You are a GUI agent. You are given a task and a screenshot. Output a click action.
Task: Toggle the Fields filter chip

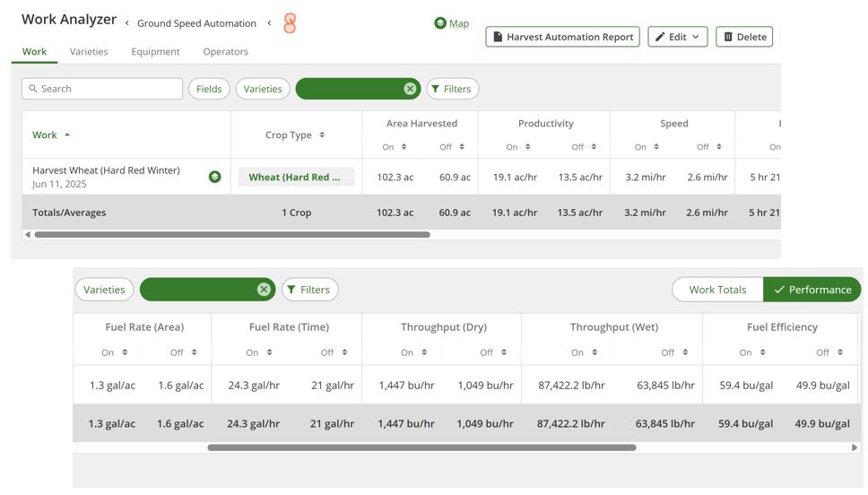pyautogui.click(x=209, y=89)
